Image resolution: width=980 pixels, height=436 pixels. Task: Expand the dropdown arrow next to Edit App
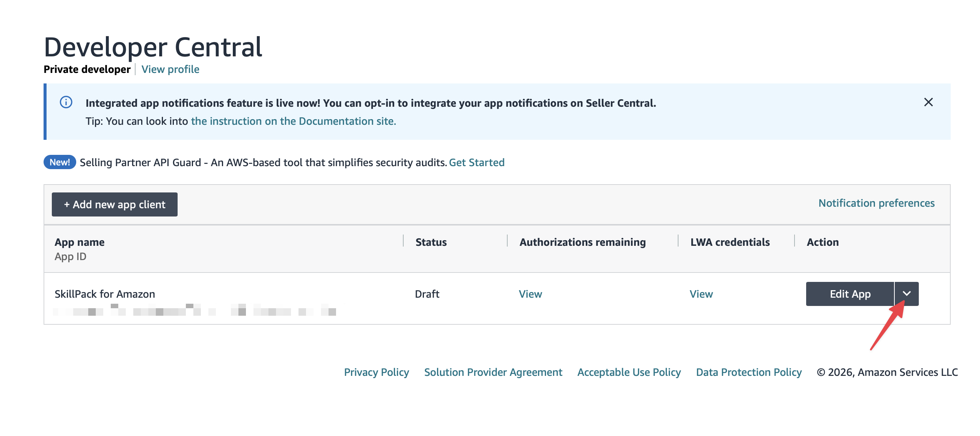906,294
